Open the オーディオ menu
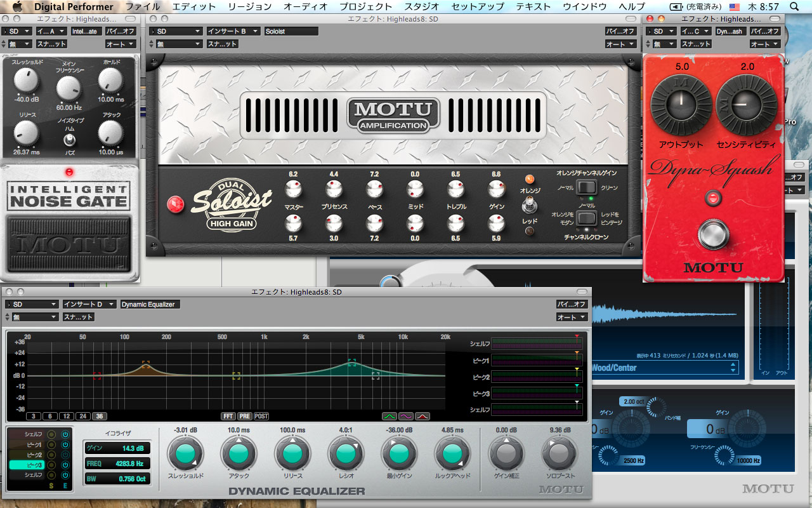Viewport: 812px width, 508px height. (306, 6)
